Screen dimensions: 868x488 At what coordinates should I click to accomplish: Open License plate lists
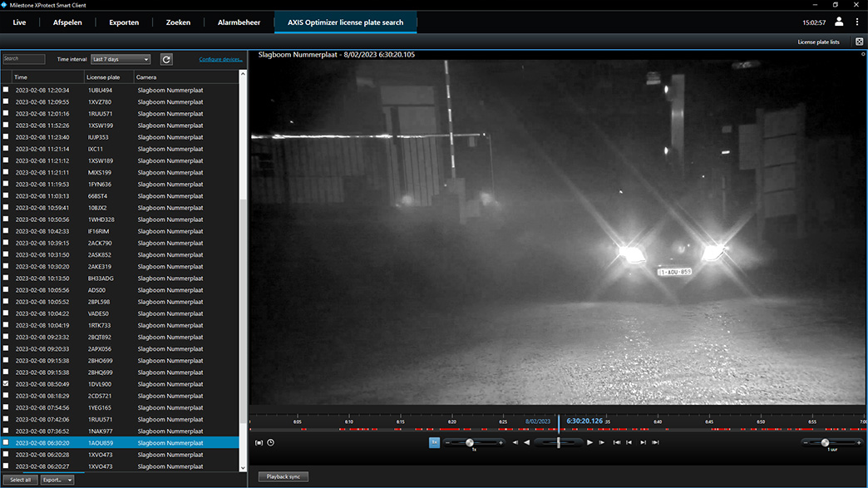(x=818, y=42)
